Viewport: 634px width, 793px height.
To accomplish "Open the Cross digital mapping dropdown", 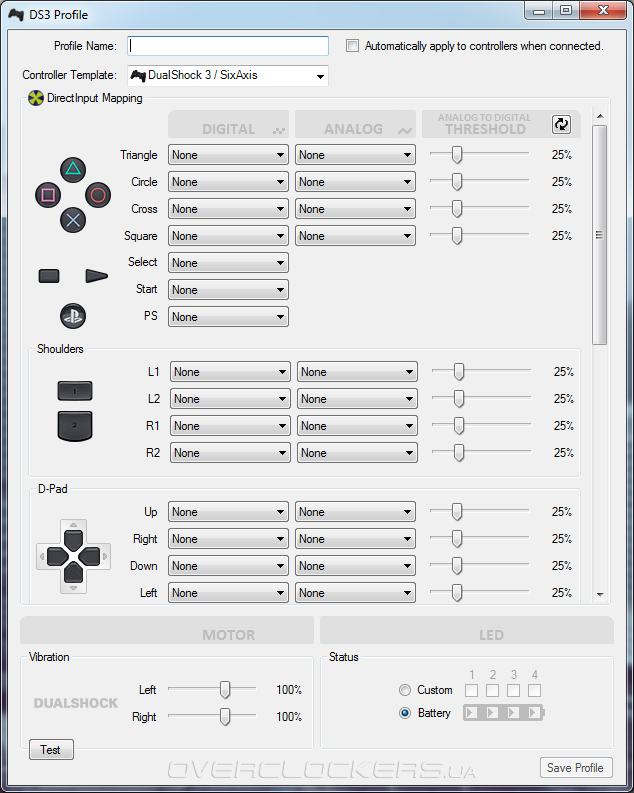I will [x=229, y=209].
